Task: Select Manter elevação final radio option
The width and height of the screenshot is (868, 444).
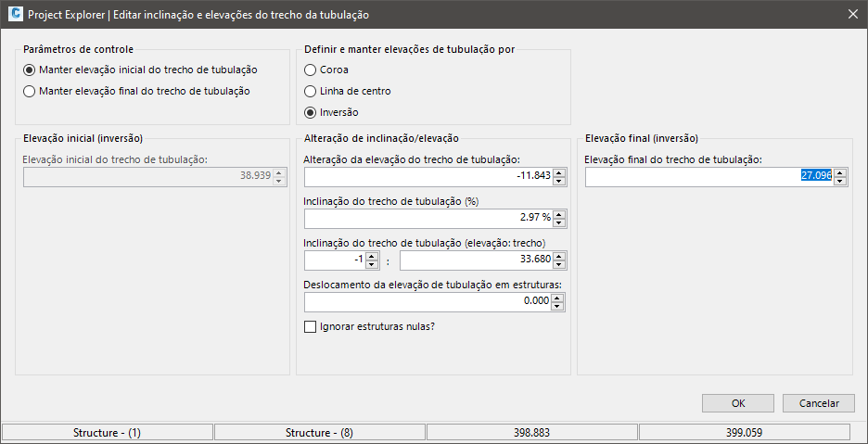Action: coord(31,91)
